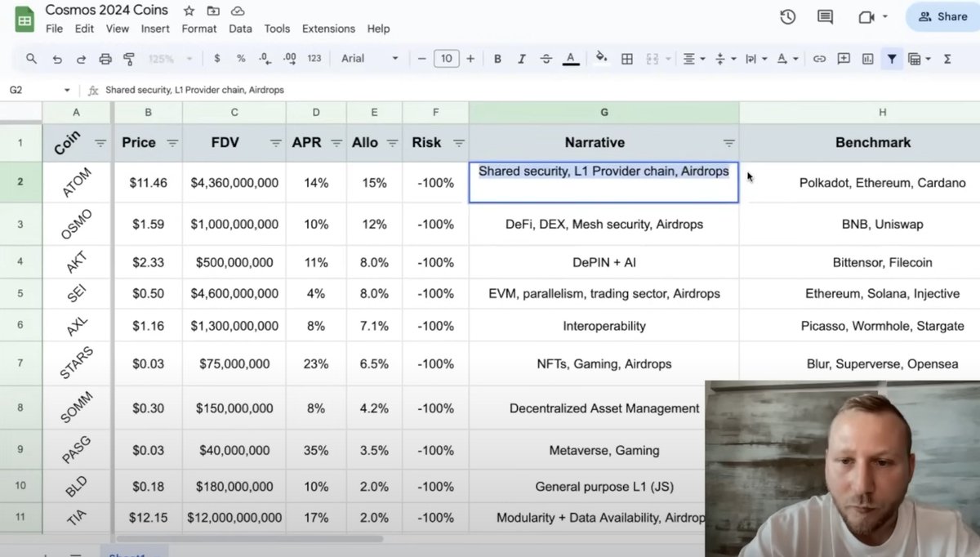
Task: Toggle strikethrough formatting
Action: pos(546,59)
